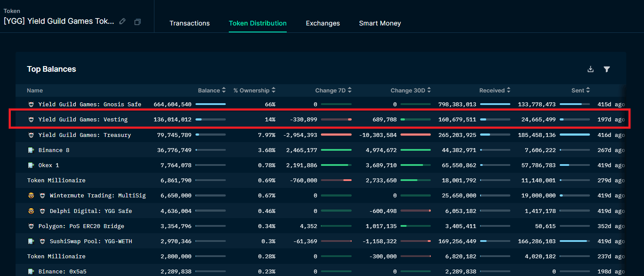Copy the YGG token address icon
Viewport: 644px width, 276px height.
138,22
